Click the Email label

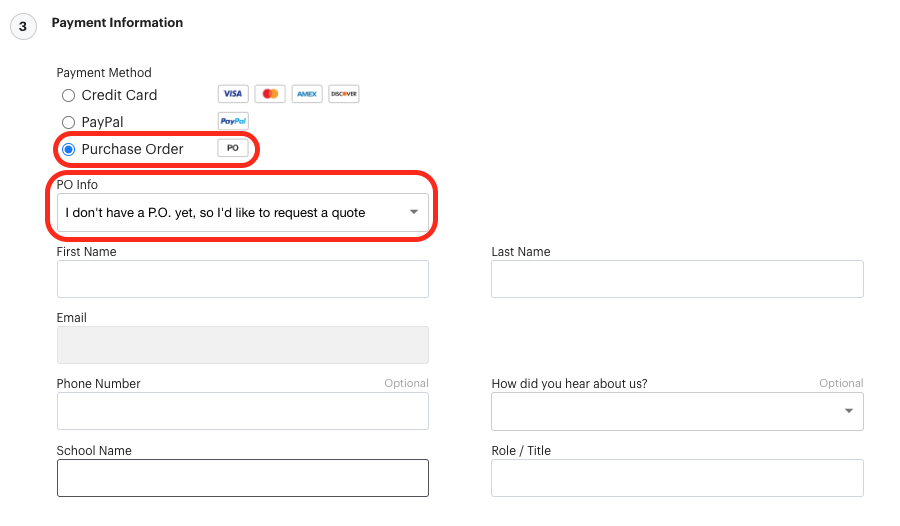71,318
